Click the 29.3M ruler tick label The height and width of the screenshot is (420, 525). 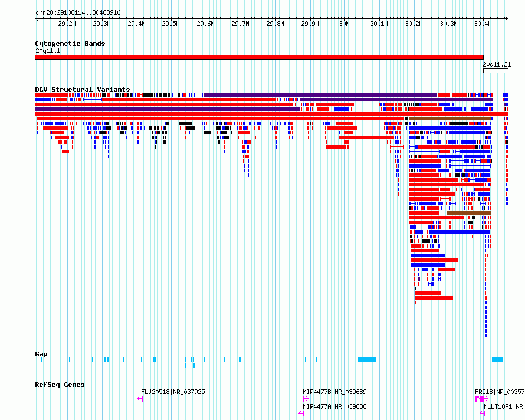pos(102,24)
